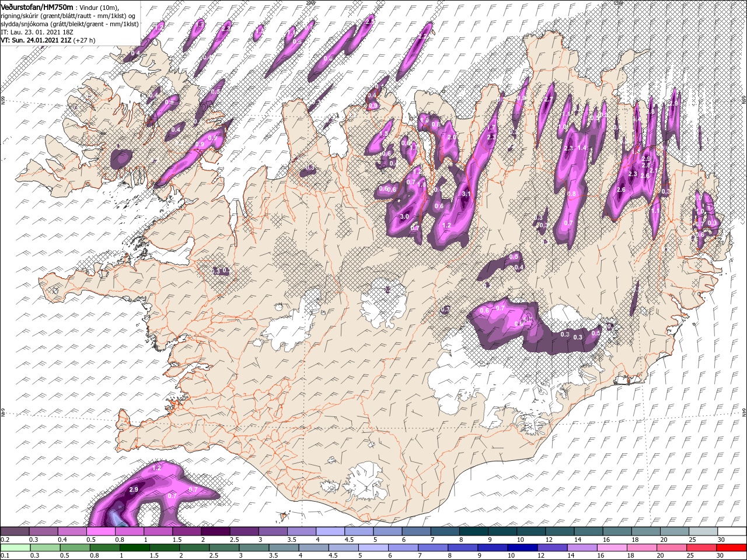Screen dimensions: 747x560
Task: Click the 1.4 precipitation value on the map
Action: [582, 148]
